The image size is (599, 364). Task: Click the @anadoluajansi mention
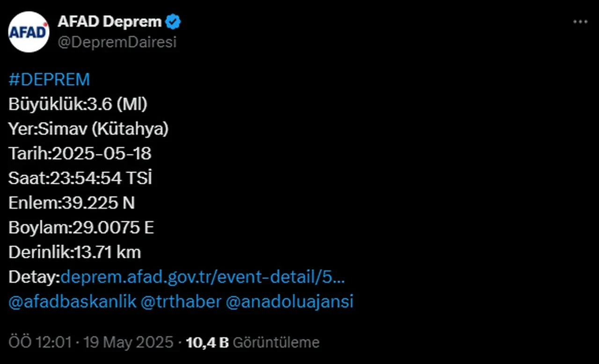291,302
